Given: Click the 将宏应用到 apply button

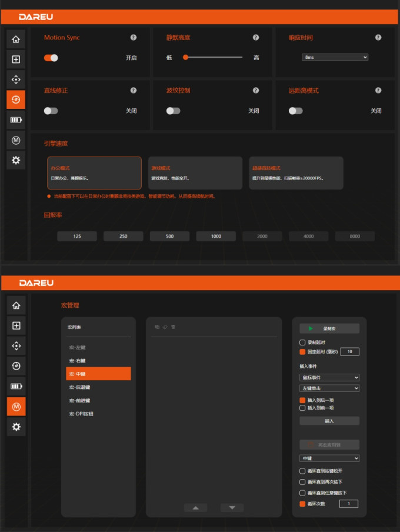Looking at the screenshot, I should click(x=329, y=445).
